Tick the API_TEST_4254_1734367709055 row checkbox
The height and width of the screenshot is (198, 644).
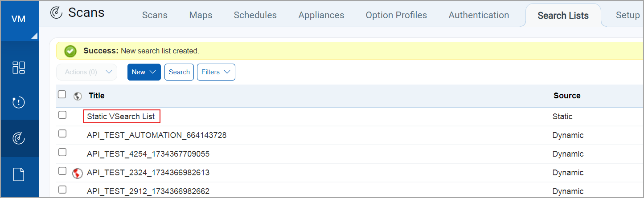click(62, 153)
